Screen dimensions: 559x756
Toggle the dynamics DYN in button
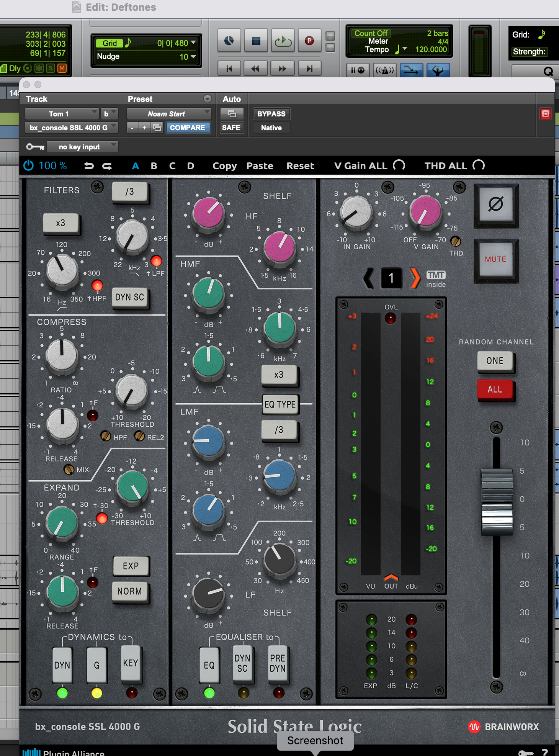tap(62, 665)
